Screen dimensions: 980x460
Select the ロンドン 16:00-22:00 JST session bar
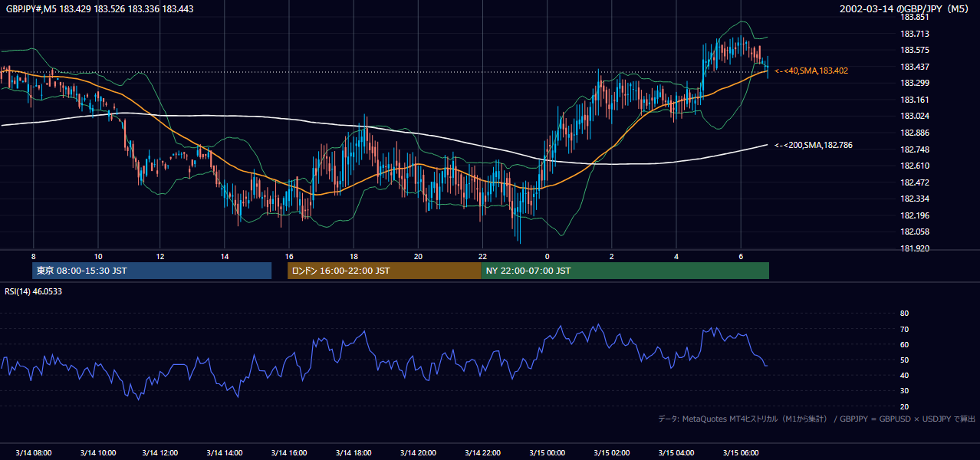[x=384, y=271]
